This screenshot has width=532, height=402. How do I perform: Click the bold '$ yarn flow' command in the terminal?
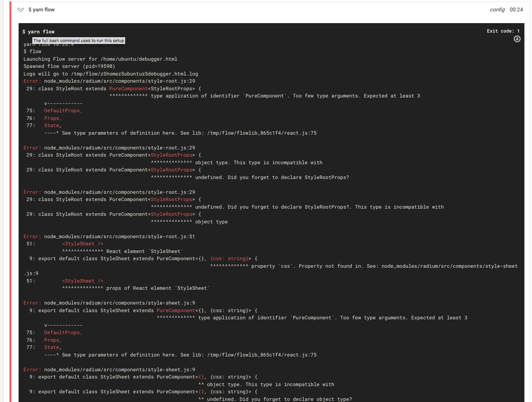click(x=38, y=32)
